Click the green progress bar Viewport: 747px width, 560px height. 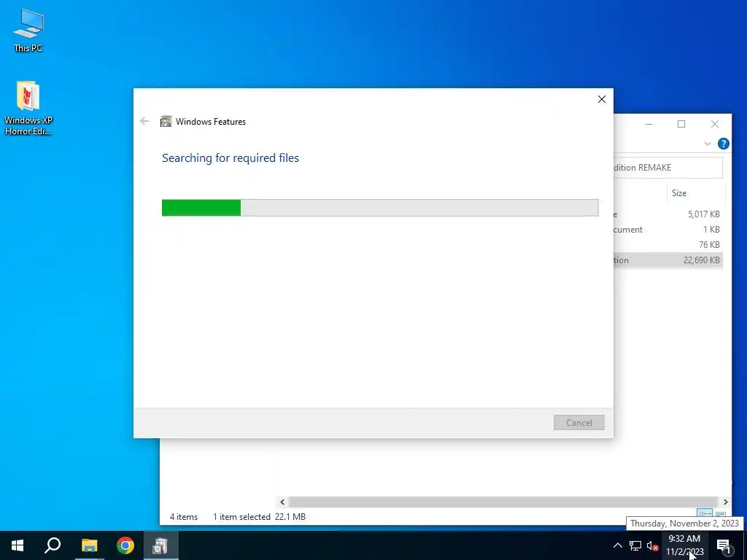tap(379, 208)
